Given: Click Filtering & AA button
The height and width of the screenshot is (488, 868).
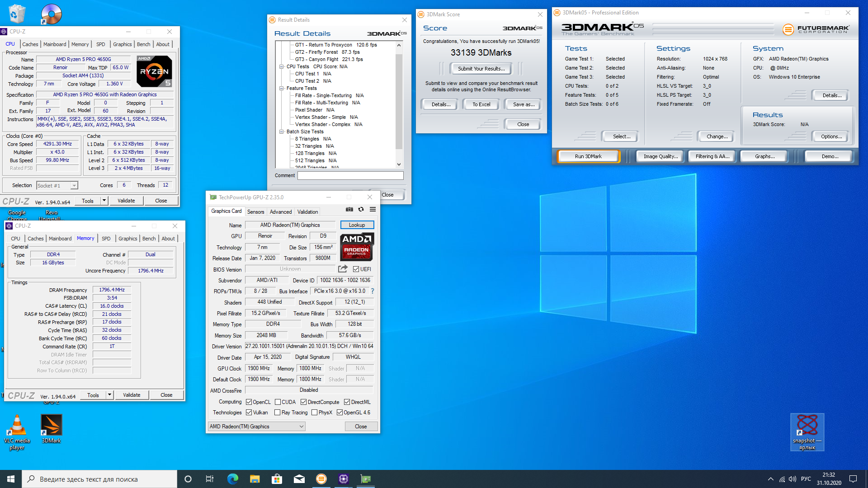Looking at the screenshot, I should pyautogui.click(x=712, y=156).
